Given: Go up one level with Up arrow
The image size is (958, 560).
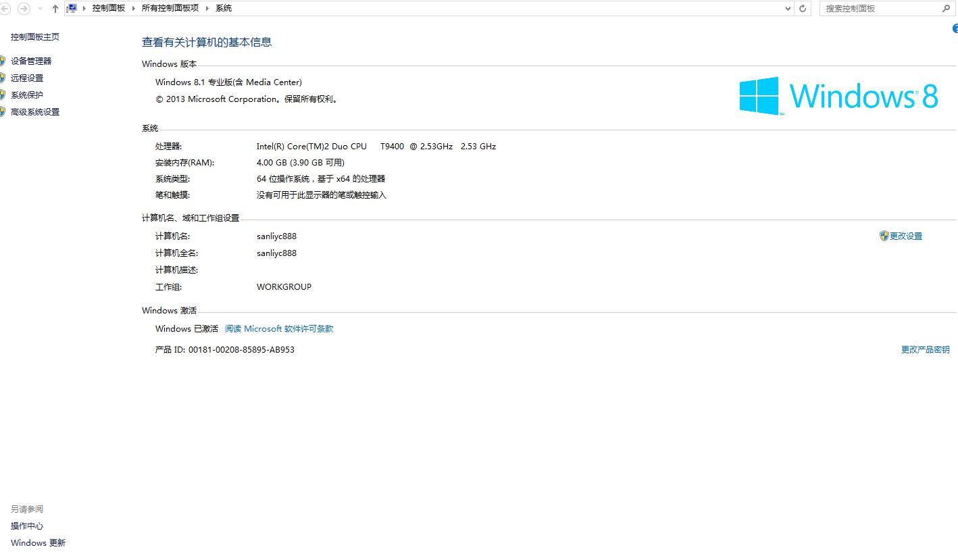Looking at the screenshot, I should click(x=55, y=9).
